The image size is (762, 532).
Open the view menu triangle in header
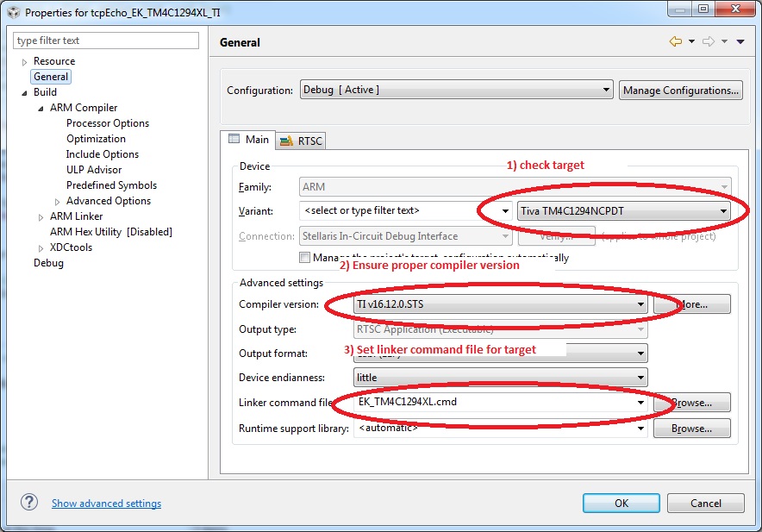[740, 42]
